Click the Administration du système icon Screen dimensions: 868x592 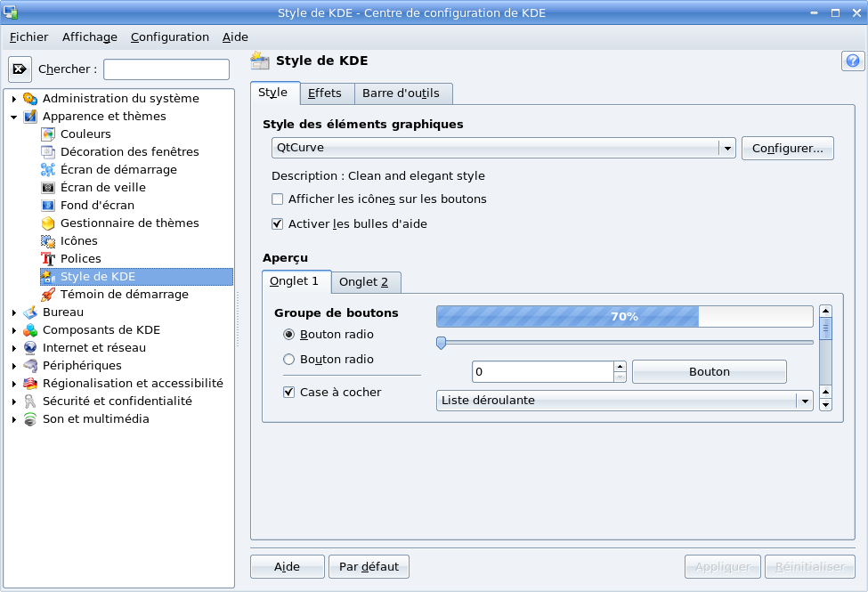tap(30, 99)
